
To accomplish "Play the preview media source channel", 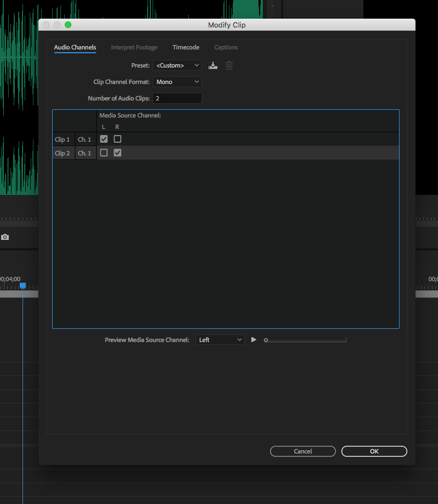I will point(254,340).
